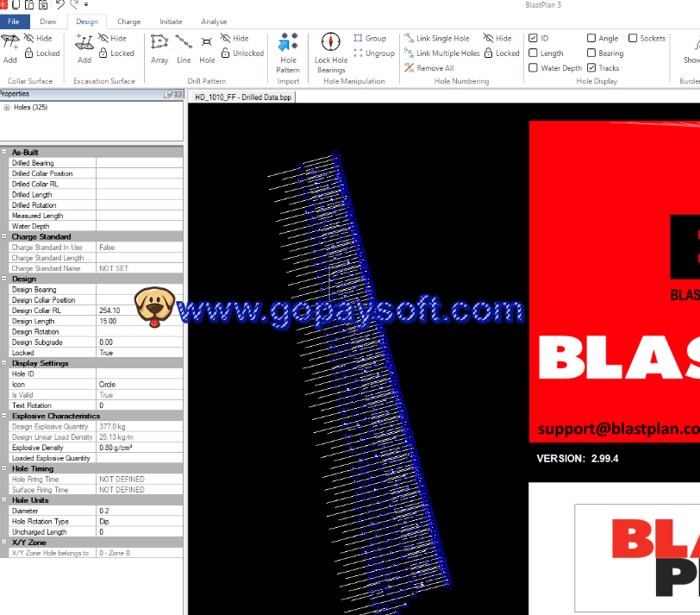
Task: Add an excavation surface
Action: pos(84,48)
